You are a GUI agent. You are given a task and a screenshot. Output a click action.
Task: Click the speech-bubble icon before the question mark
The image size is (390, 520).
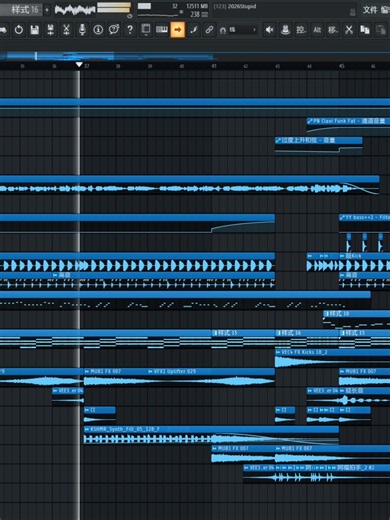tap(114, 30)
